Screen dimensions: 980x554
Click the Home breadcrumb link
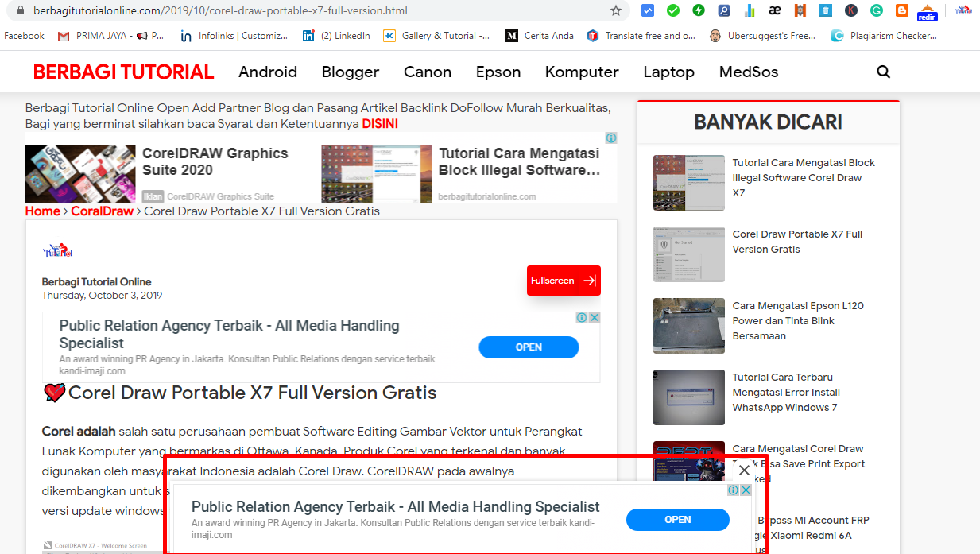click(42, 211)
